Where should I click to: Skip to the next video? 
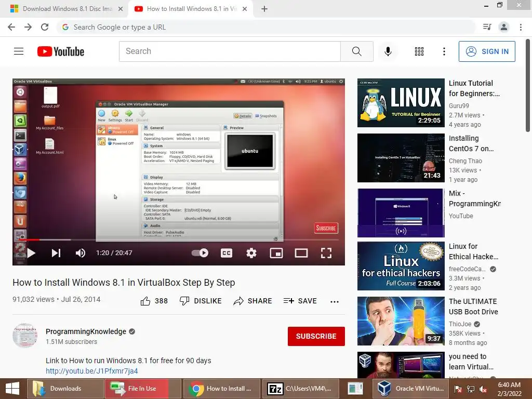point(56,253)
